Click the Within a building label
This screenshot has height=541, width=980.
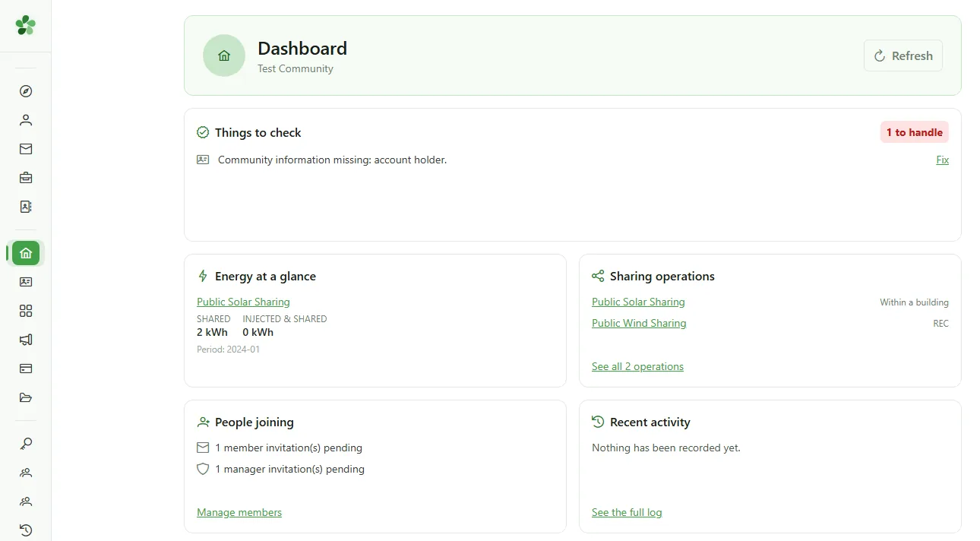pyautogui.click(x=914, y=302)
